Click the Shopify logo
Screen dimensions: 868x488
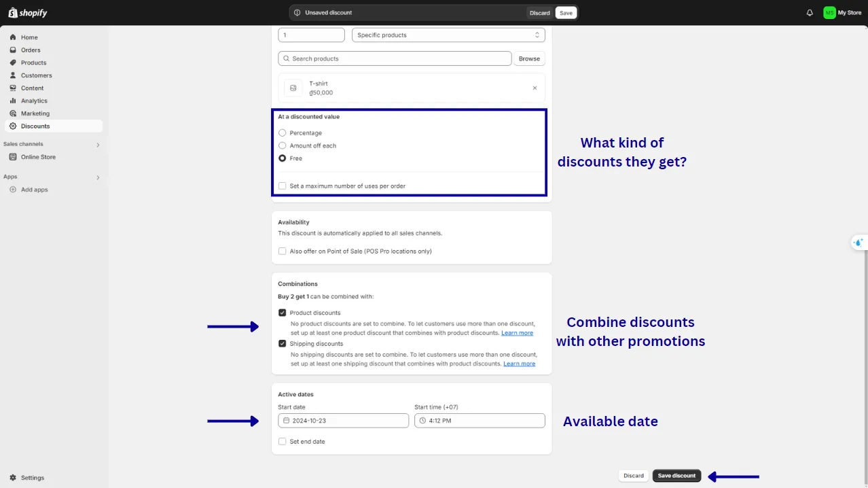click(28, 13)
